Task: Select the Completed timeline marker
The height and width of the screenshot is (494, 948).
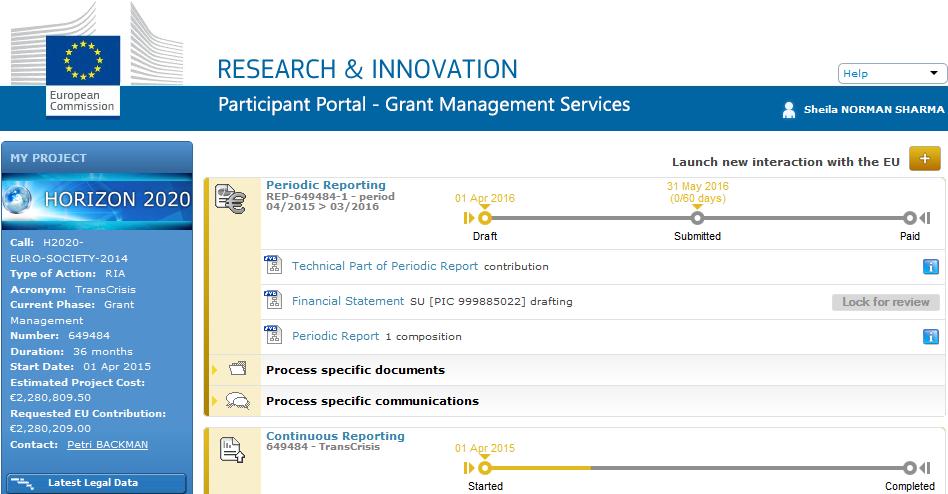Action: point(910,468)
